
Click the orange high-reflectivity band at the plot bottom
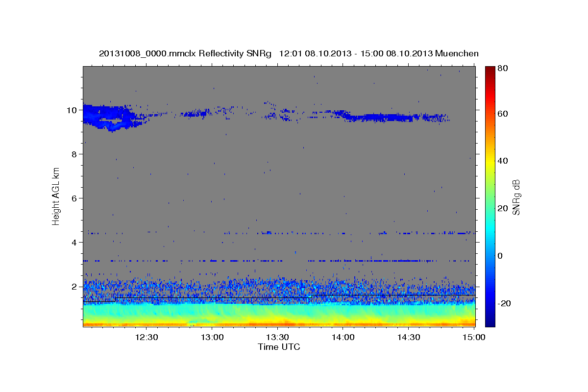coord(279,323)
